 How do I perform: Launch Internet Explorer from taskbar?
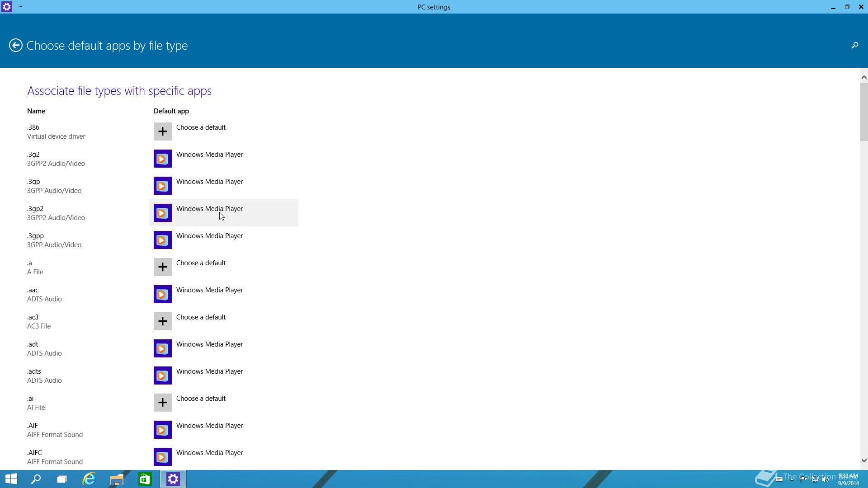coord(89,479)
